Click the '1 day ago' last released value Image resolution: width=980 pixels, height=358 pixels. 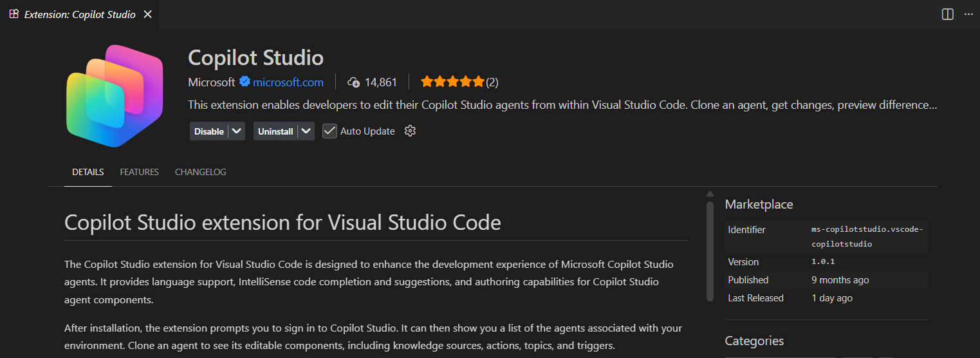[832, 298]
